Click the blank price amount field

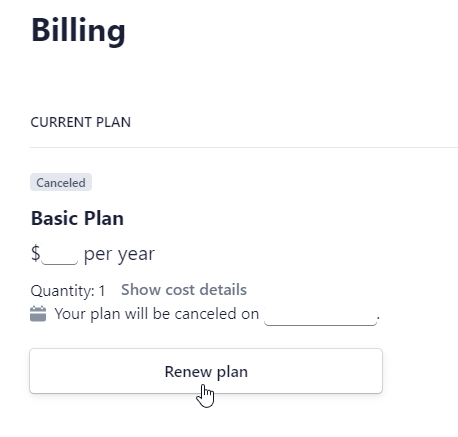pos(60,254)
